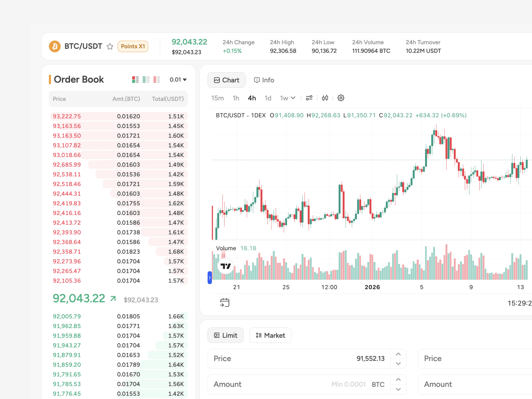Click the 93,222.75 ask price row
The image size is (532, 399).
click(67, 116)
